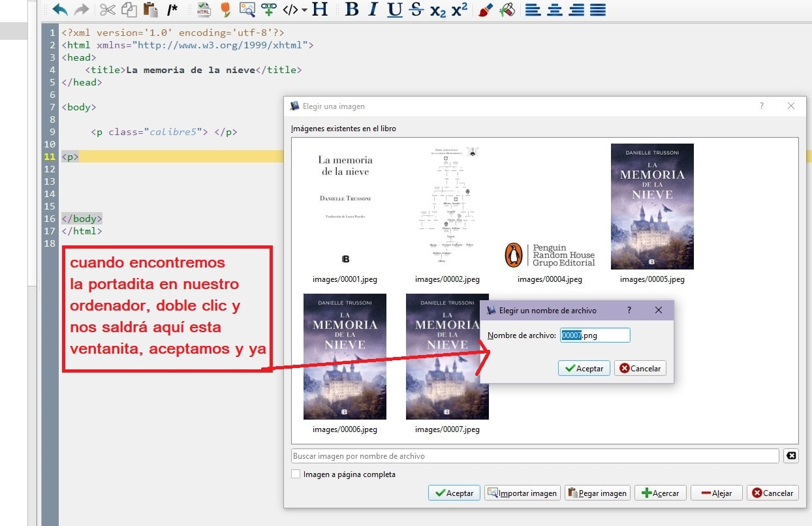This screenshot has width=812, height=526.
Task: Confirm file name with Aceptar button
Action: pos(584,368)
